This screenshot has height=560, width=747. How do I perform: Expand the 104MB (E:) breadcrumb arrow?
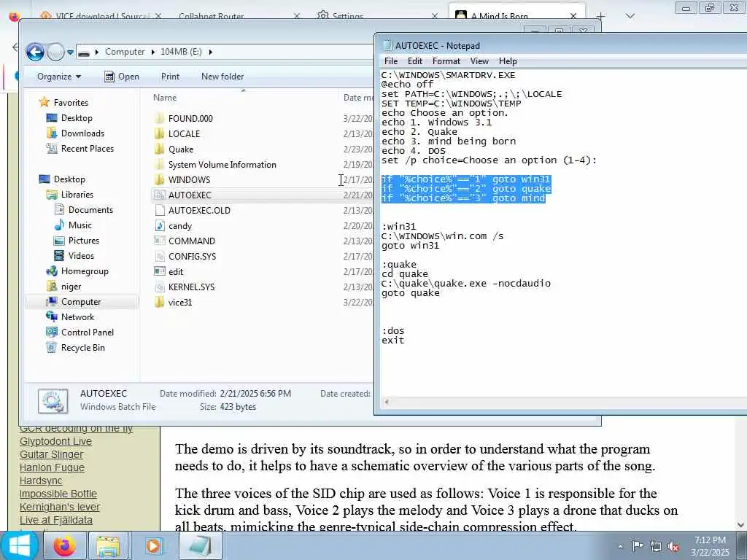(x=210, y=52)
